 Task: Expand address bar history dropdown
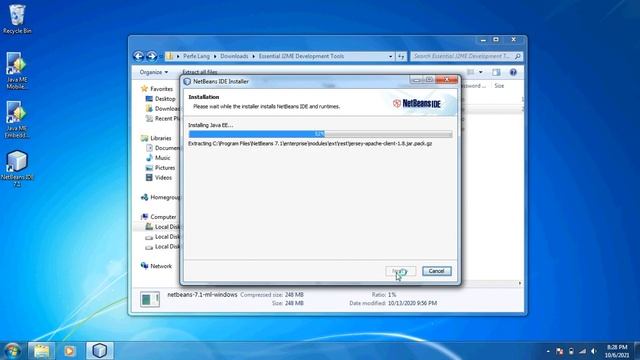pyautogui.click(x=391, y=56)
